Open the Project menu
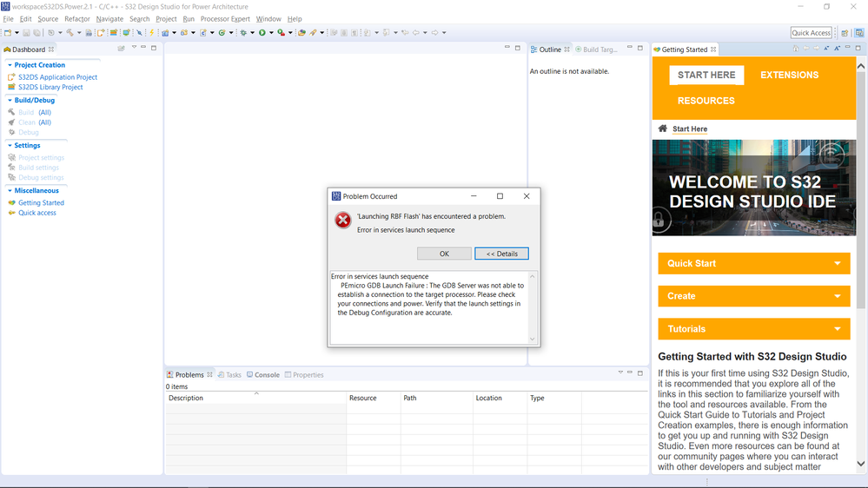The height and width of the screenshot is (488, 868). (x=166, y=19)
